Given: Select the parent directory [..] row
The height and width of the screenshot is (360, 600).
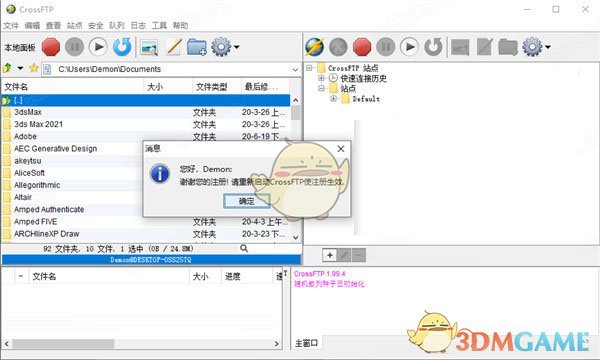Looking at the screenshot, I should click(146, 100).
